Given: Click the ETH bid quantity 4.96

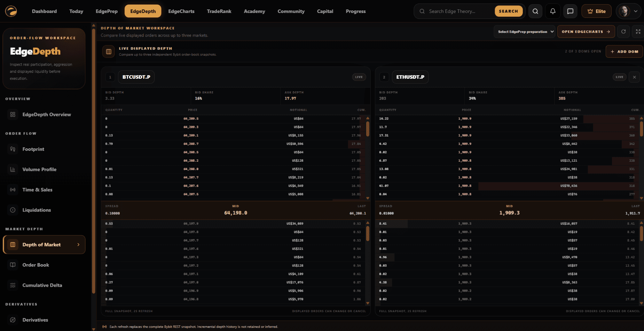Looking at the screenshot, I should point(383,257).
